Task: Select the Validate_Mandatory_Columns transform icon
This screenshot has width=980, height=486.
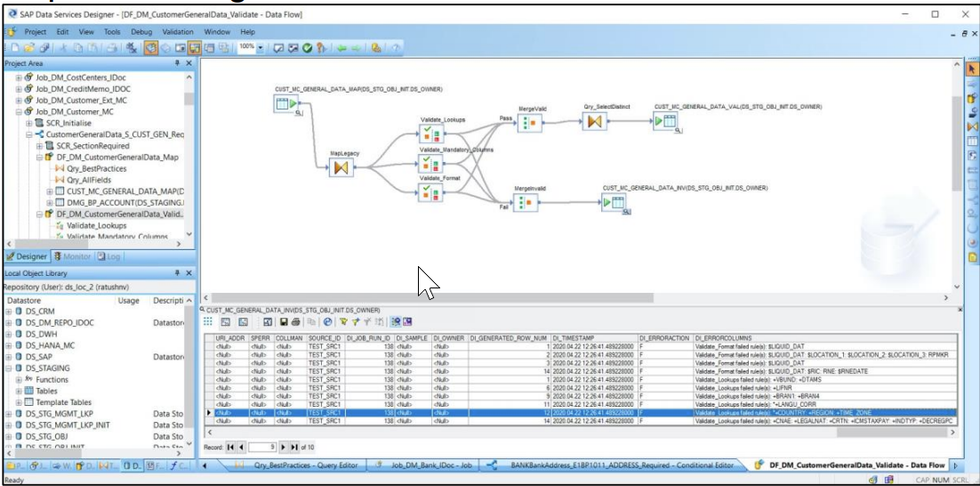Action: pos(431,165)
